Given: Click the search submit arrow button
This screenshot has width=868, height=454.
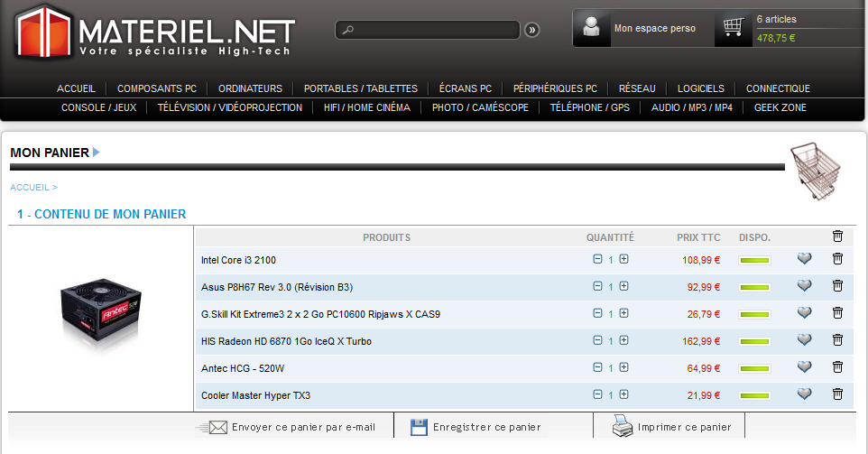Looking at the screenshot, I should click(531, 30).
